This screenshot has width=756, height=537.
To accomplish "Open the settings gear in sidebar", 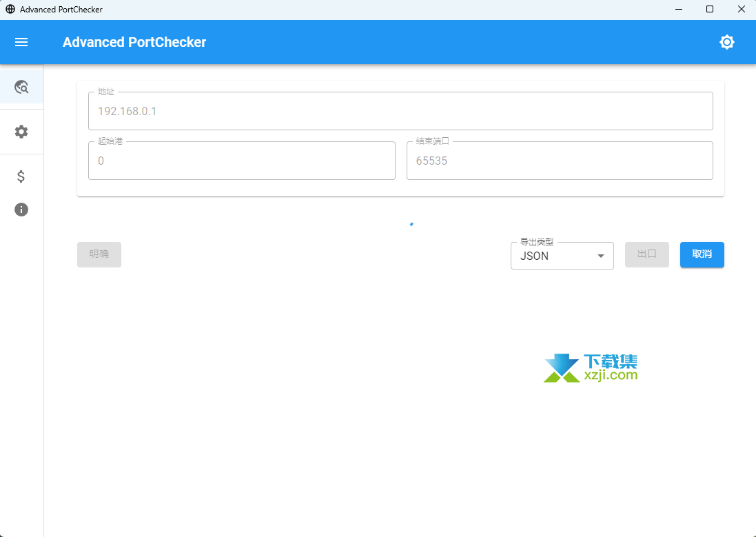I will click(21, 132).
